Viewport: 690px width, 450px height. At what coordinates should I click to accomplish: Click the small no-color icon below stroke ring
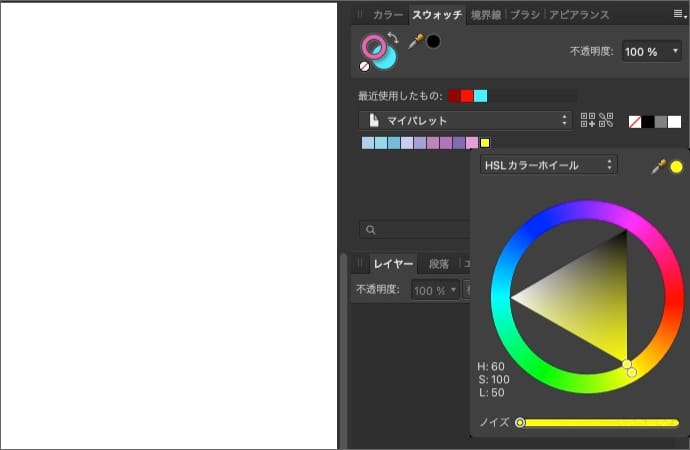[364, 66]
